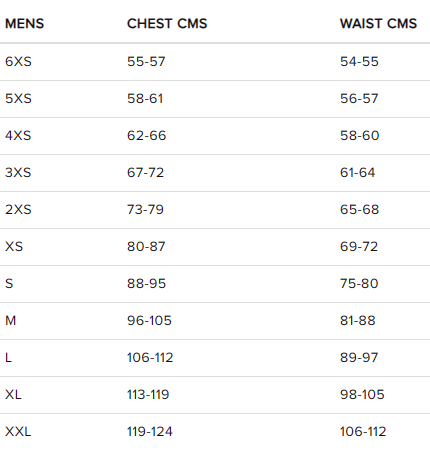Click the 4XS size label

pyautogui.click(x=18, y=136)
